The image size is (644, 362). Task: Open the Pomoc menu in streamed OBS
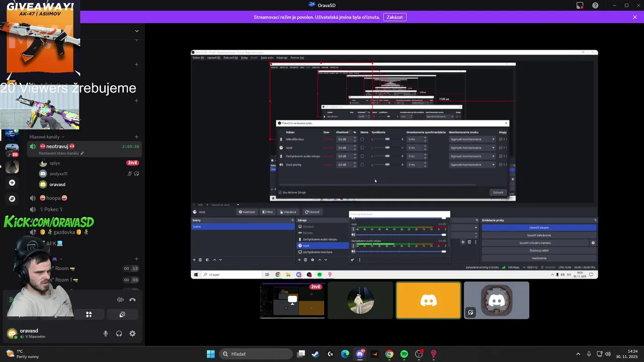(297, 58)
